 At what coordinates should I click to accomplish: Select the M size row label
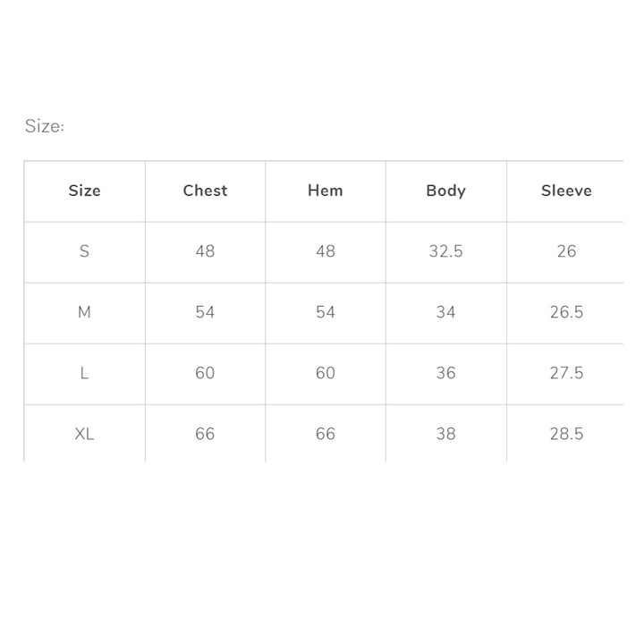(x=84, y=312)
